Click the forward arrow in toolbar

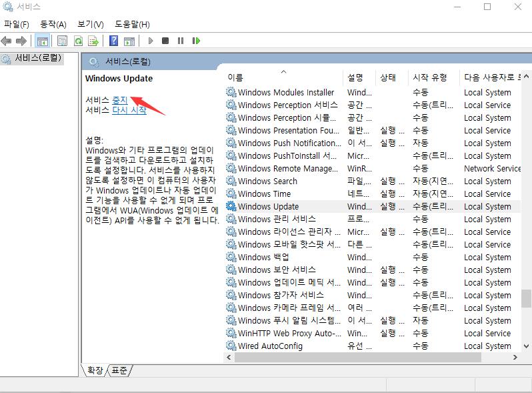(x=21, y=41)
